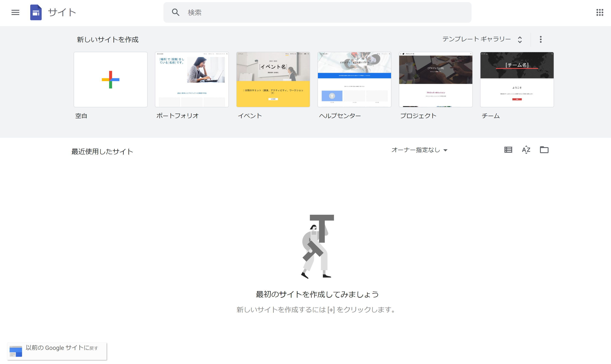
Task: Open the main hamburger menu
Action: [15, 12]
